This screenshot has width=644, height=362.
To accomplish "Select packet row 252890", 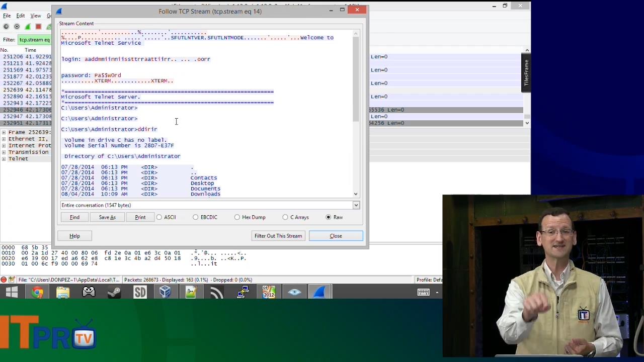I will 26,96.
